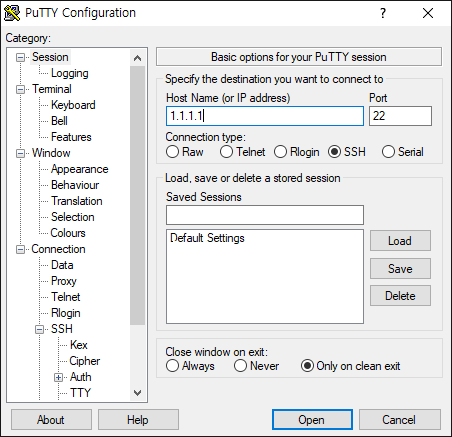Click the Open button to connect
452x437 pixels.
pos(312,420)
